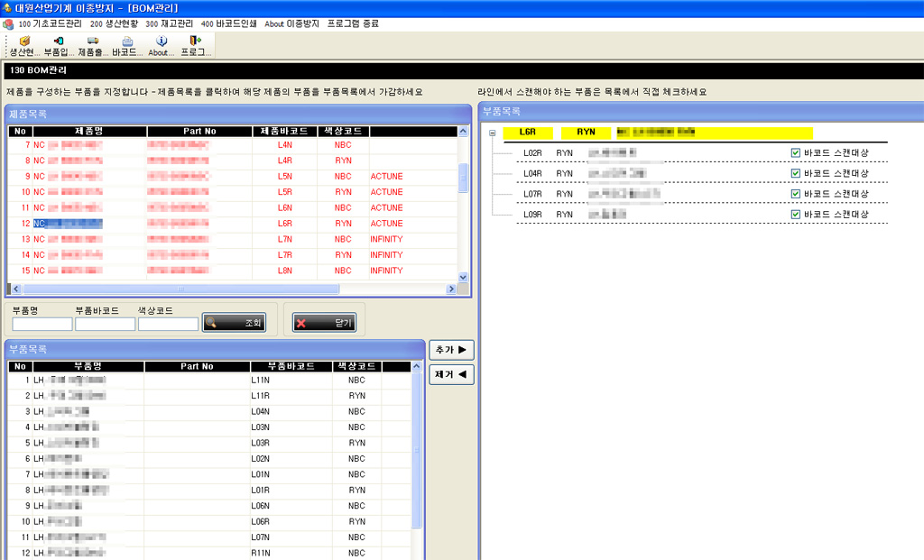The width and height of the screenshot is (924, 560).
Task: Click the 생산현황 toolbar icon
Action: tap(24, 41)
